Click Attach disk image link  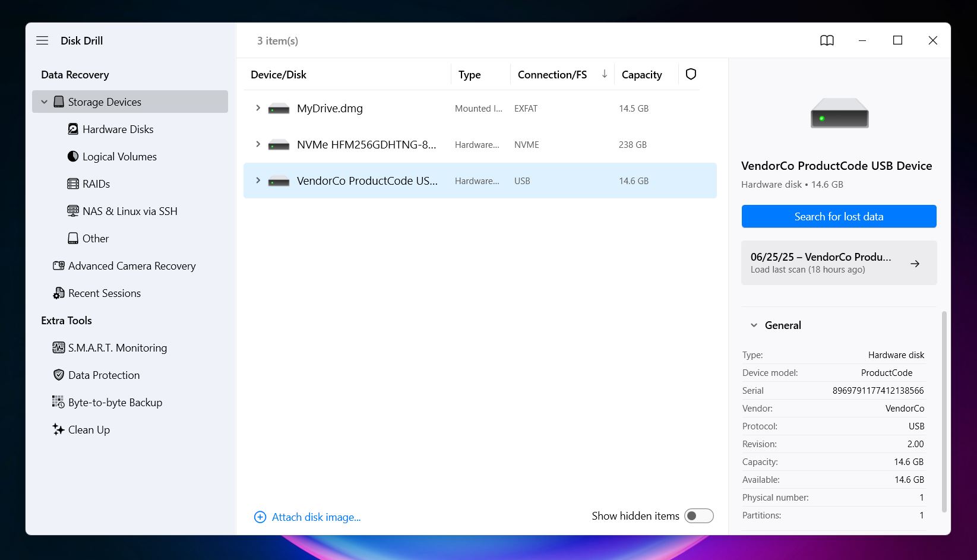(316, 517)
